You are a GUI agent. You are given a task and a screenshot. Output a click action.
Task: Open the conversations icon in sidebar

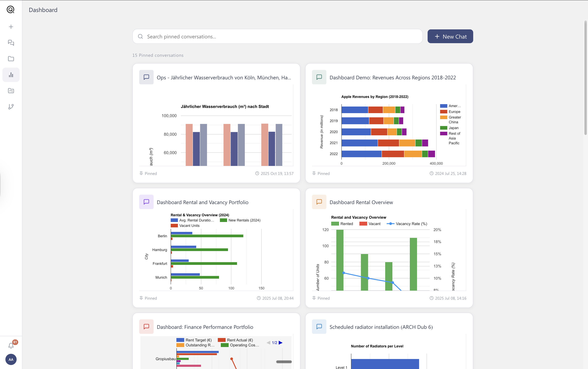tap(11, 43)
